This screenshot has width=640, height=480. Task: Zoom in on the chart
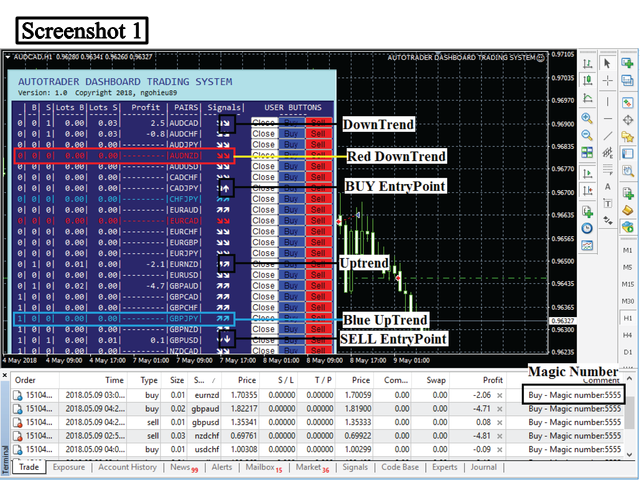tap(587, 118)
